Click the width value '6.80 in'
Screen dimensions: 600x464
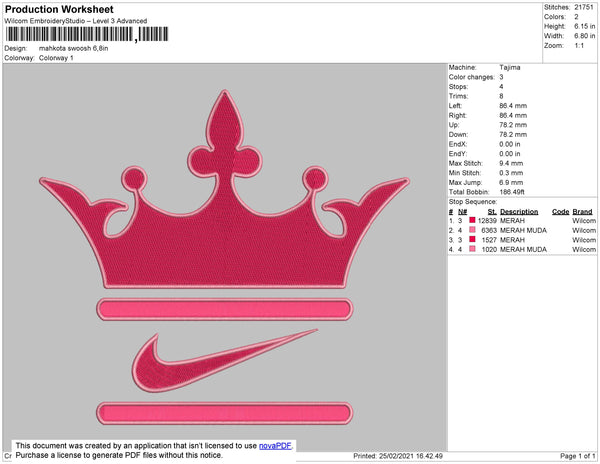tap(584, 36)
